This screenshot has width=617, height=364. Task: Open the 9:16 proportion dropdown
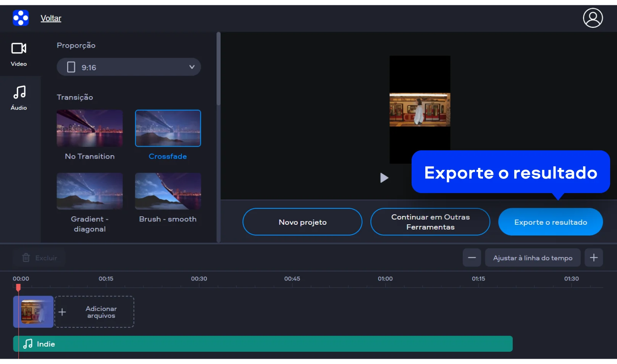pyautogui.click(x=128, y=67)
